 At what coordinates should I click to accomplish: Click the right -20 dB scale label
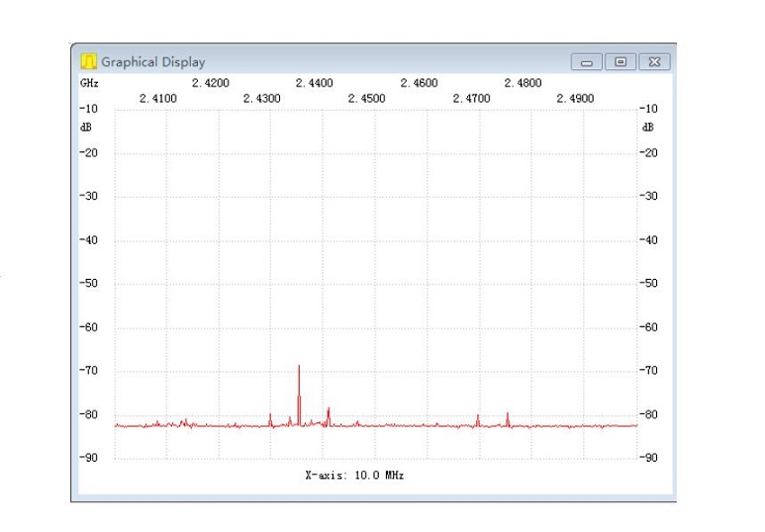(648, 153)
